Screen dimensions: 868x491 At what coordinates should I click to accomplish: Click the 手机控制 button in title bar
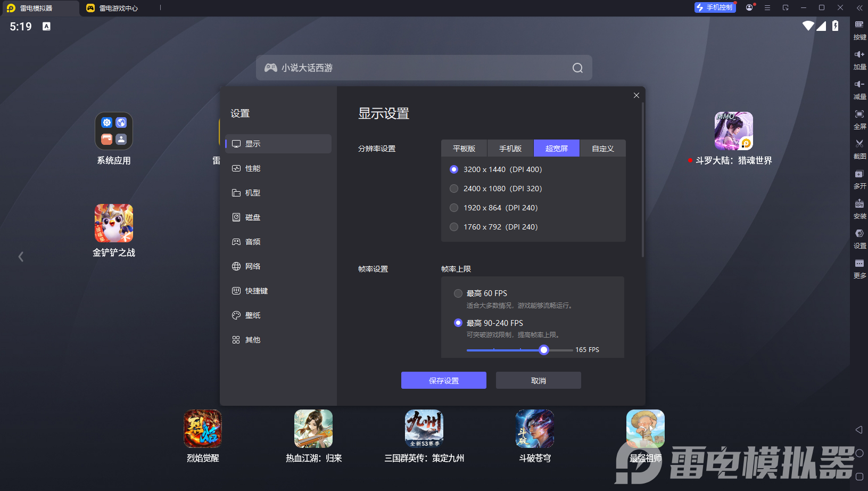point(715,7)
